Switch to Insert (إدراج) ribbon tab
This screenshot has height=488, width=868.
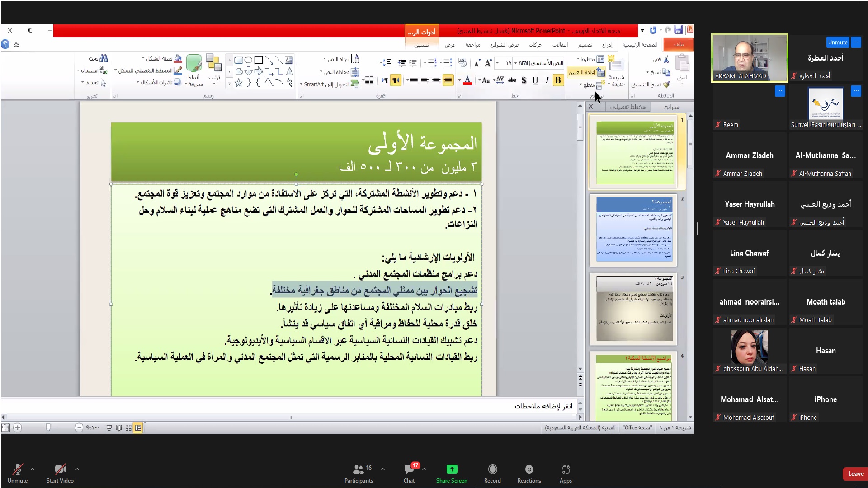(x=607, y=45)
